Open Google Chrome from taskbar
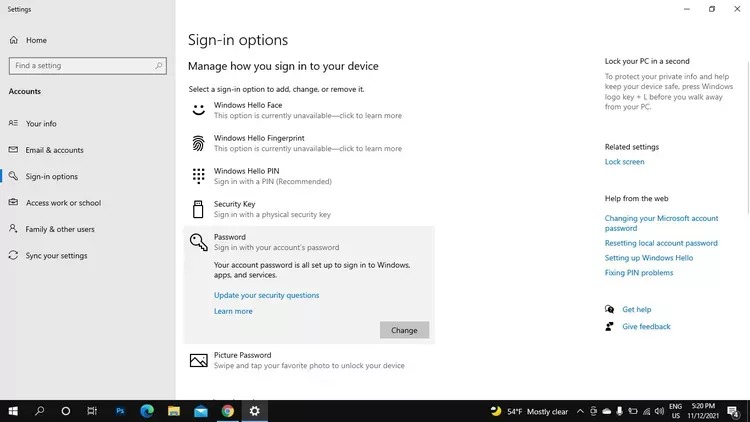This screenshot has width=750, height=422. (228, 411)
